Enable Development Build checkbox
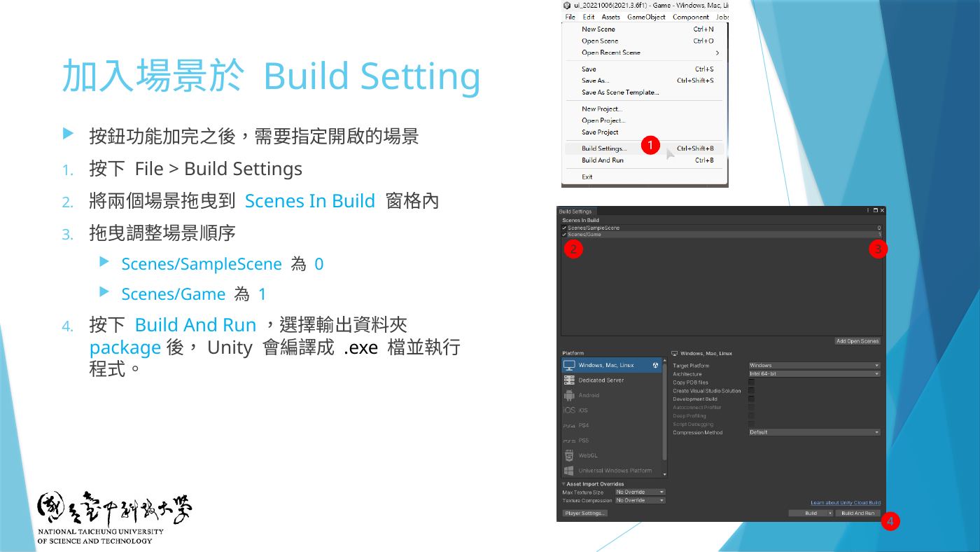980x552 pixels. click(752, 399)
